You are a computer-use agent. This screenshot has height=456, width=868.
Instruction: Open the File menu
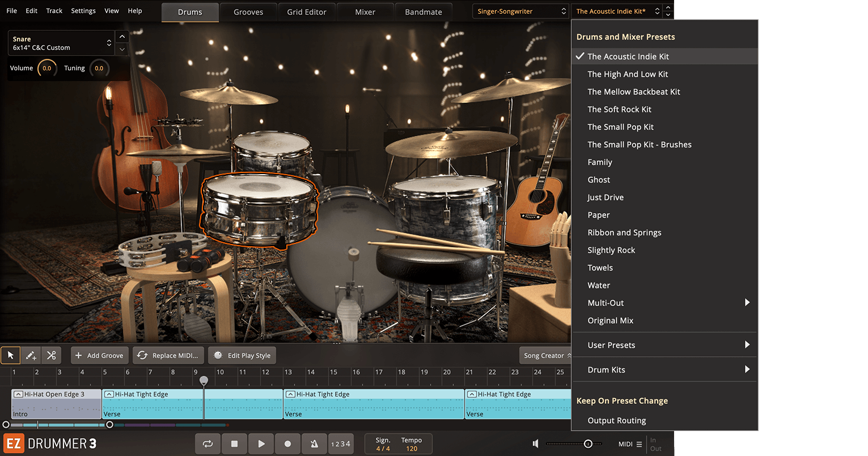click(x=11, y=11)
